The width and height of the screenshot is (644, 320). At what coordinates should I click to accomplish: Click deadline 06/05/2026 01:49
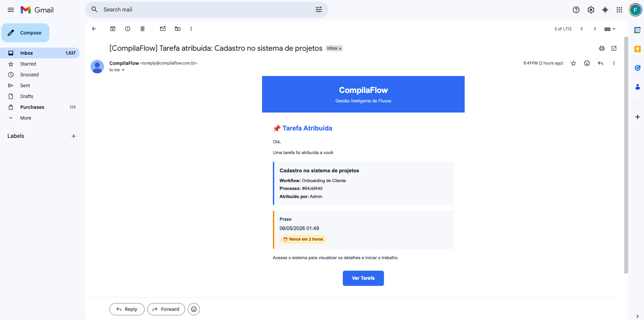tap(299, 228)
